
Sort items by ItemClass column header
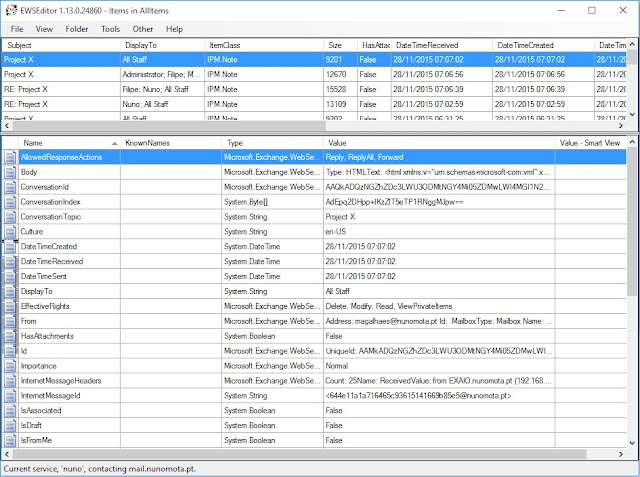[264, 45]
